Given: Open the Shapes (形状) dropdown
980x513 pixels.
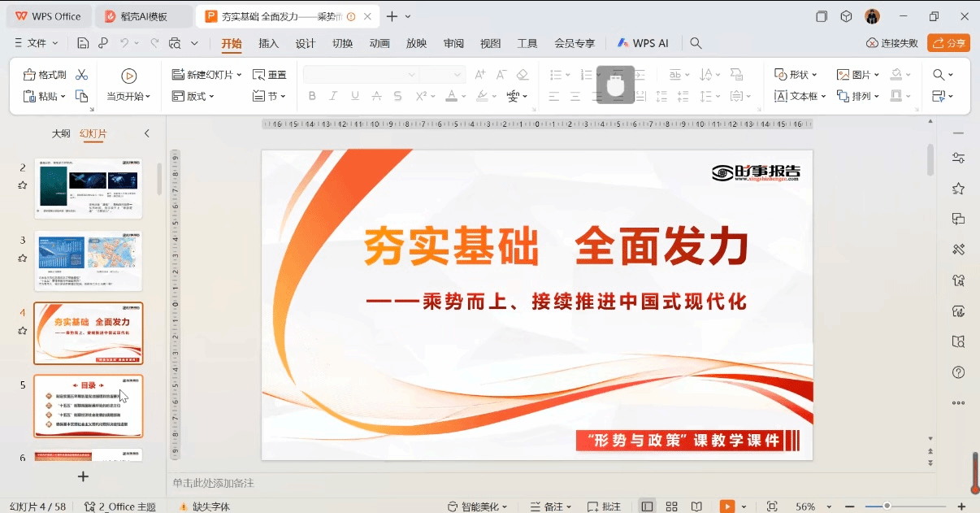Looking at the screenshot, I should (796, 75).
